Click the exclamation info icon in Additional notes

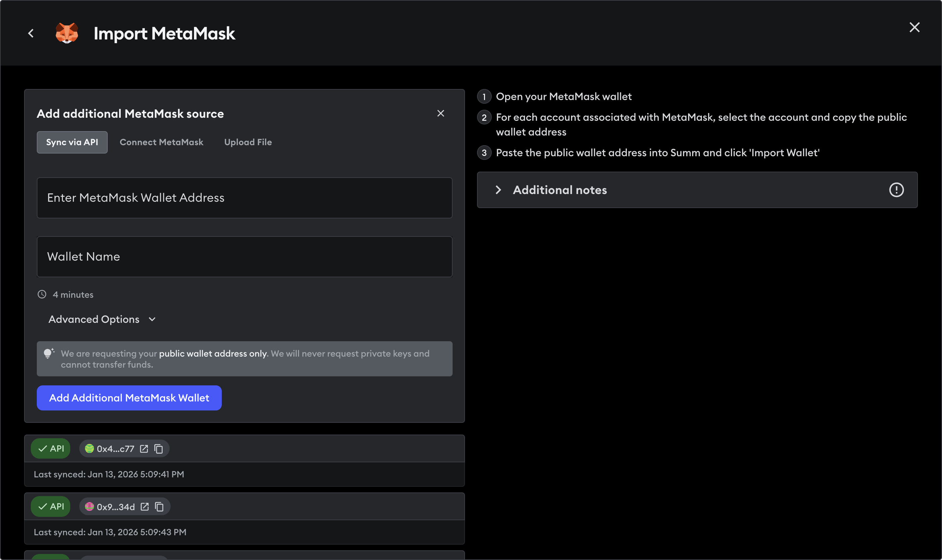[x=897, y=190]
